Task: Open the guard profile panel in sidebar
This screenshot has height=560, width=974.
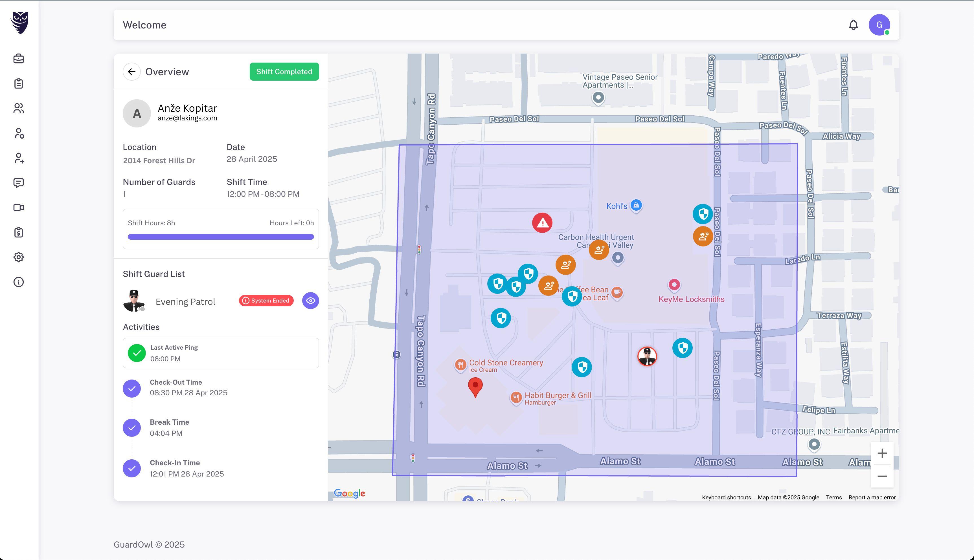Action: [19, 133]
